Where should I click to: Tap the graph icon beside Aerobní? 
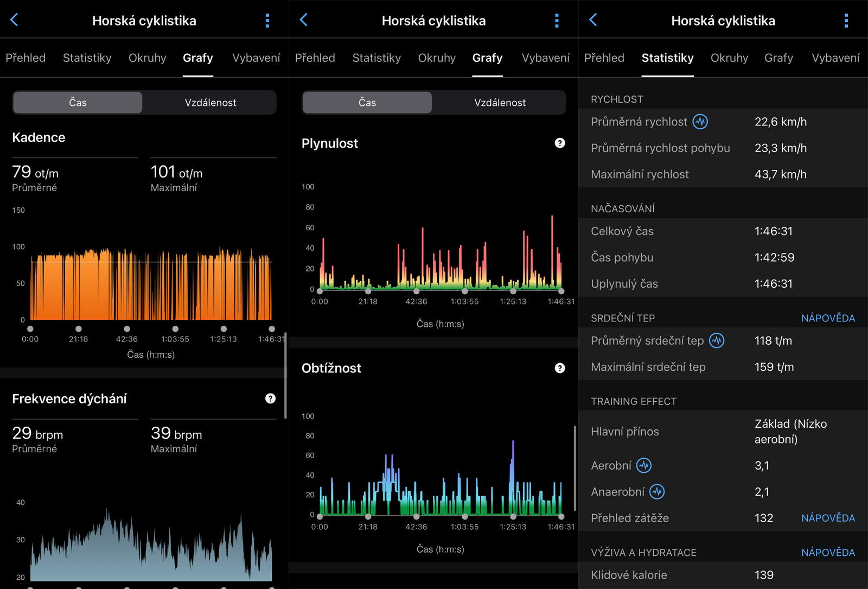tap(644, 466)
